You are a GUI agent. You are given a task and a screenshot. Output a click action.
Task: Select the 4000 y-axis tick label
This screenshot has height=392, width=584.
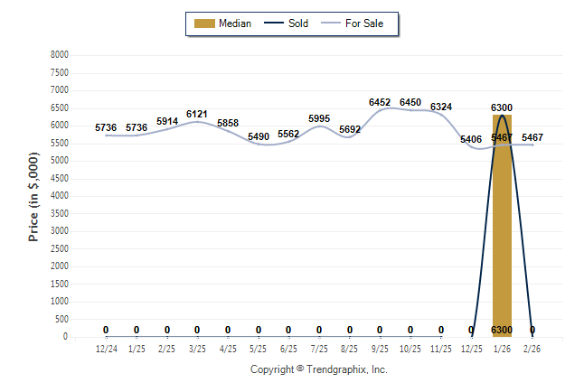[60, 196]
